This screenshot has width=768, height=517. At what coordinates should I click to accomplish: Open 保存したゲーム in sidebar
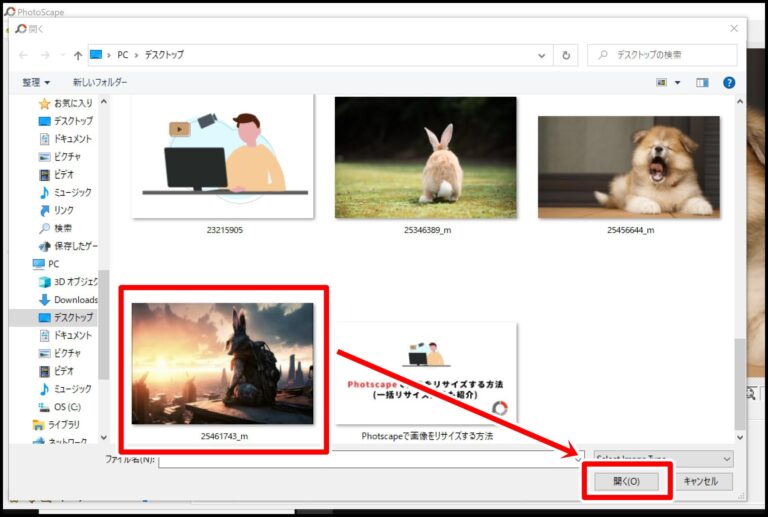(69, 246)
